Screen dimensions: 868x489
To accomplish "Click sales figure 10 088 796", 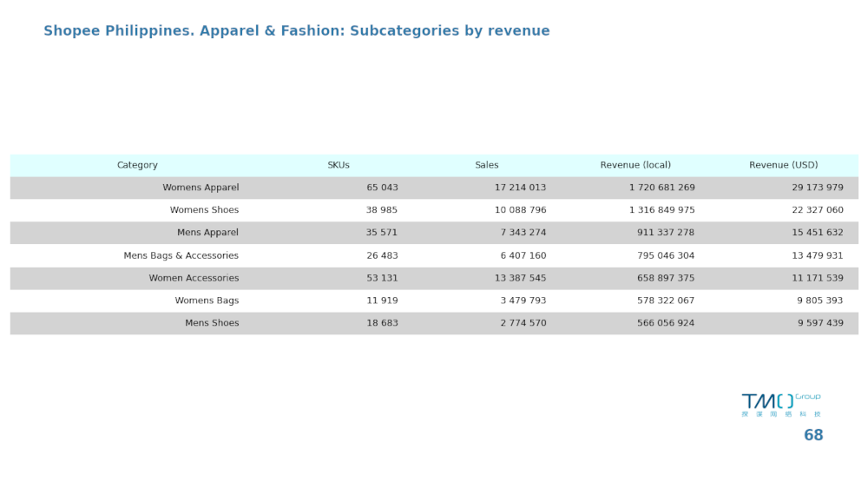I will tap(520, 210).
